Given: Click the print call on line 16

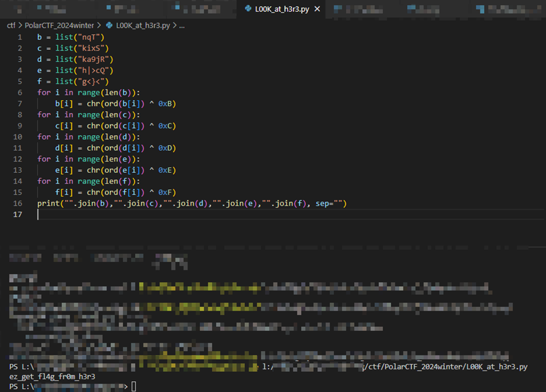Looking at the screenshot, I should click(49, 203).
